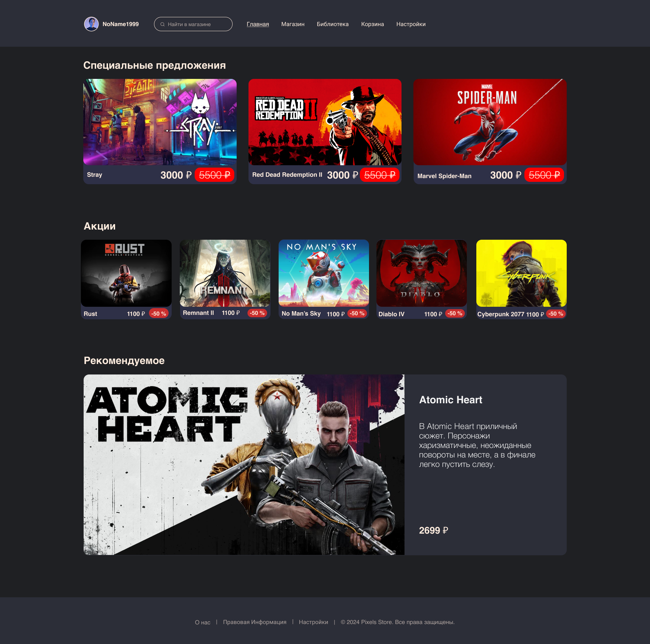This screenshot has width=650, height=644.
Task: Open the NoName1999 profile avatar
Action: [91, 24]
